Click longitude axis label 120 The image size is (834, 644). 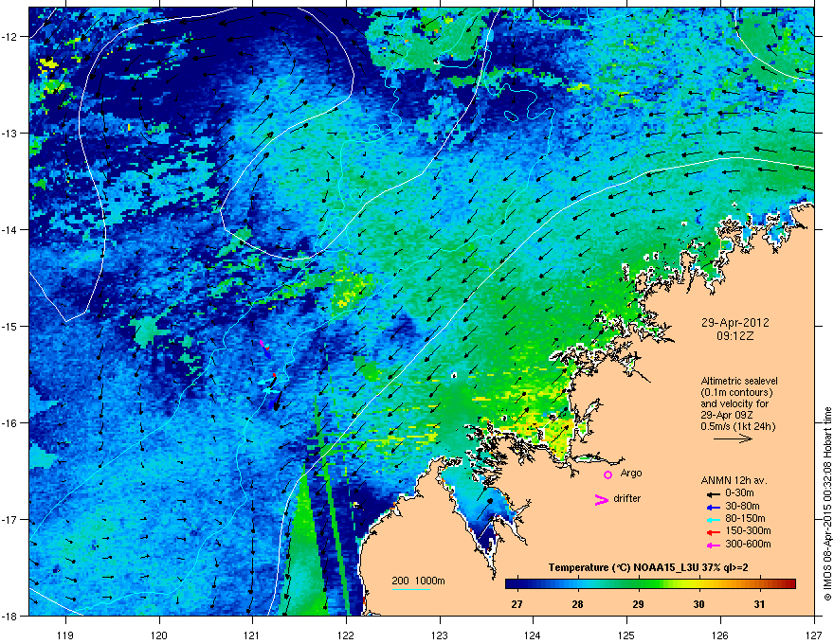tap(159, 635)
